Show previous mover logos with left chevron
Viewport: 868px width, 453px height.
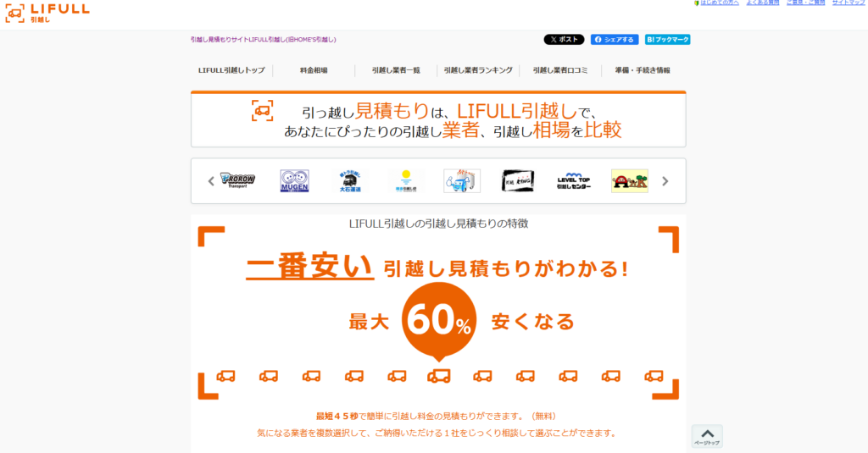[x=211, y=180]
